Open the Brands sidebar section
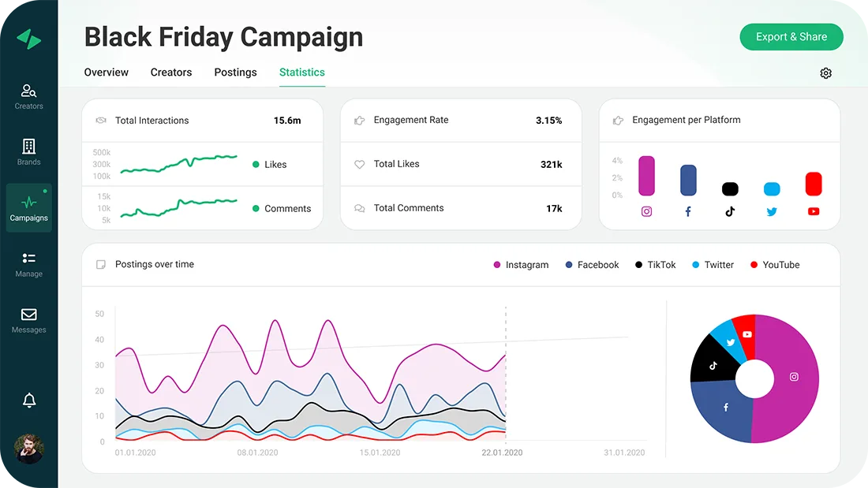 29,151
